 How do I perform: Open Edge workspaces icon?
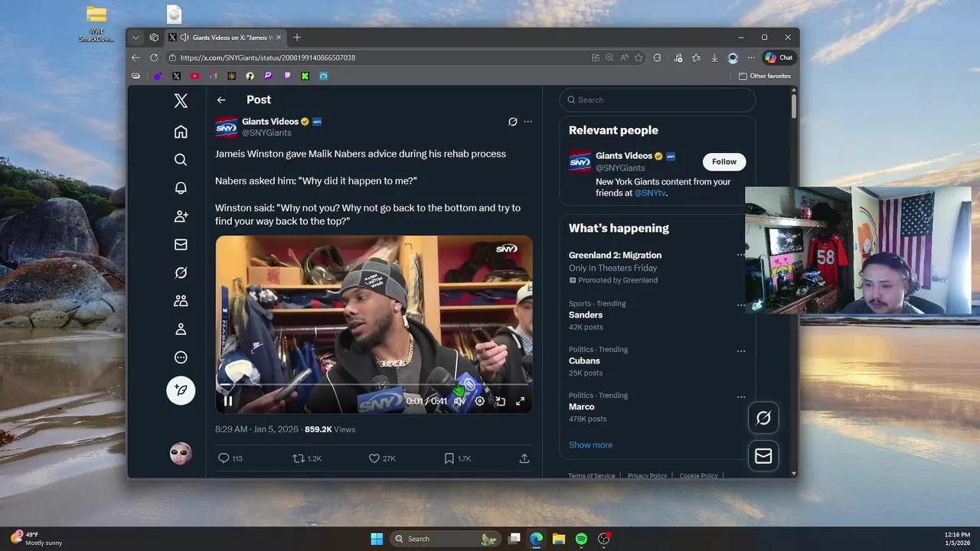(x=154, y=37)
